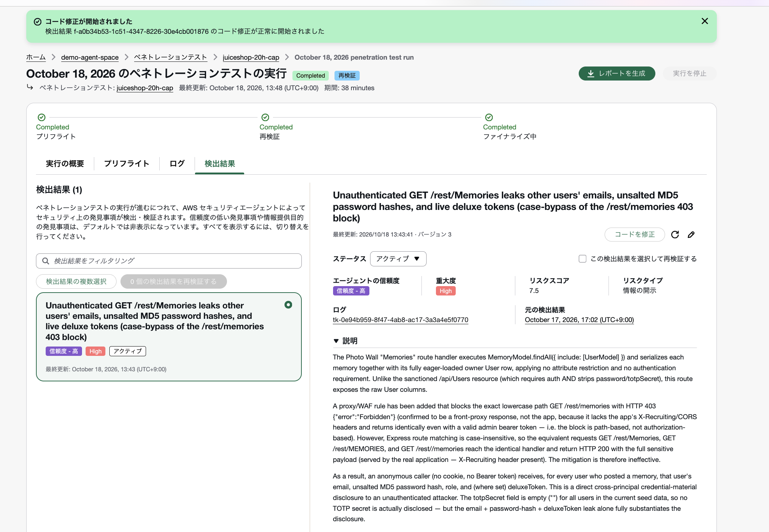Click the Completed status badge beside the title
The height and width of the screenshot is (532, 769).
point(310,75)
